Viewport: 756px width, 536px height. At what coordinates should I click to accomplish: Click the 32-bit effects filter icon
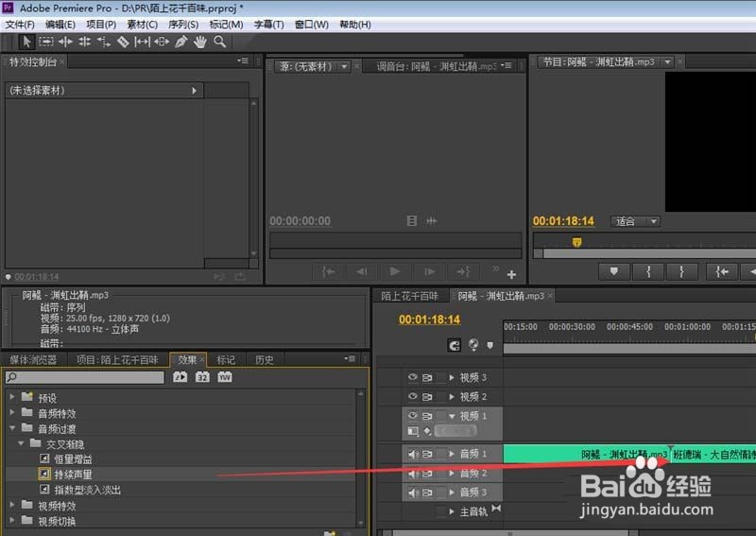(202, 377)
